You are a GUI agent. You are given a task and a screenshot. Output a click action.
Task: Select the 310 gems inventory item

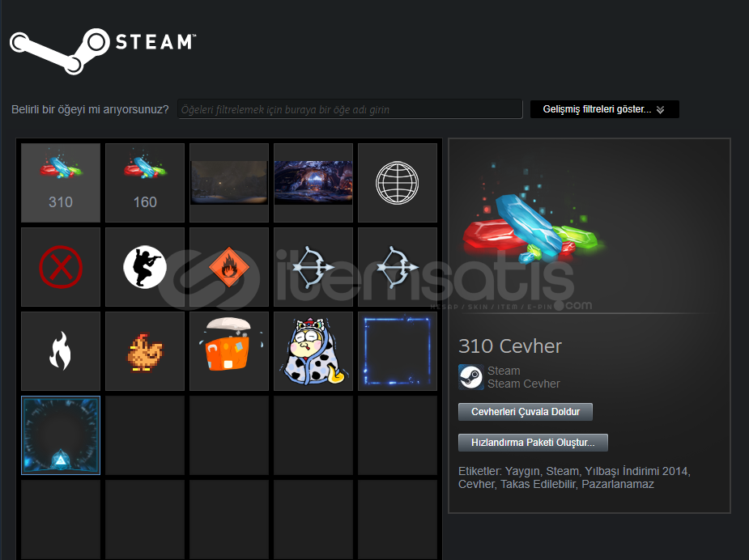(x=61, y=183)
